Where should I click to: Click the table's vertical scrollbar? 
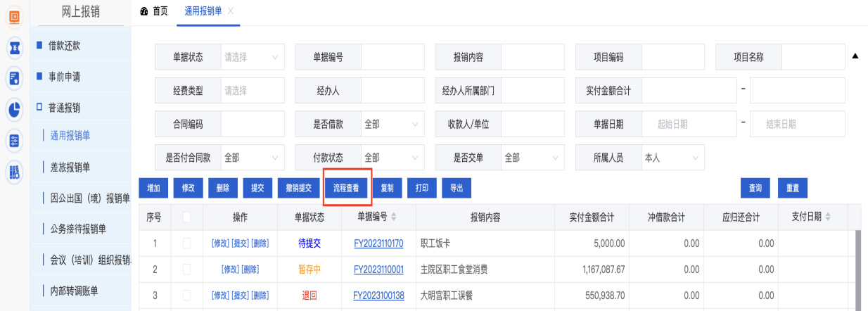(857, 270)
